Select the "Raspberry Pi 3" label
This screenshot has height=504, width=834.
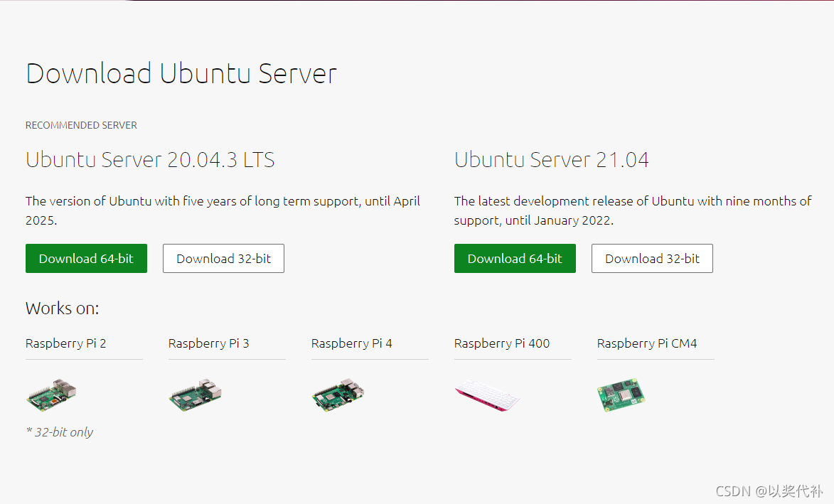coord(208,343)
